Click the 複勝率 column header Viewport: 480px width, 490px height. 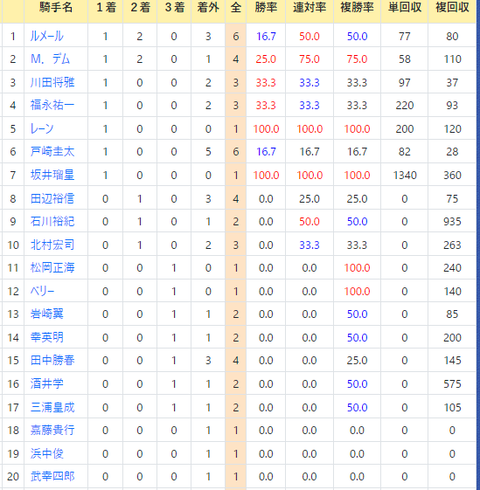[357, 7]
